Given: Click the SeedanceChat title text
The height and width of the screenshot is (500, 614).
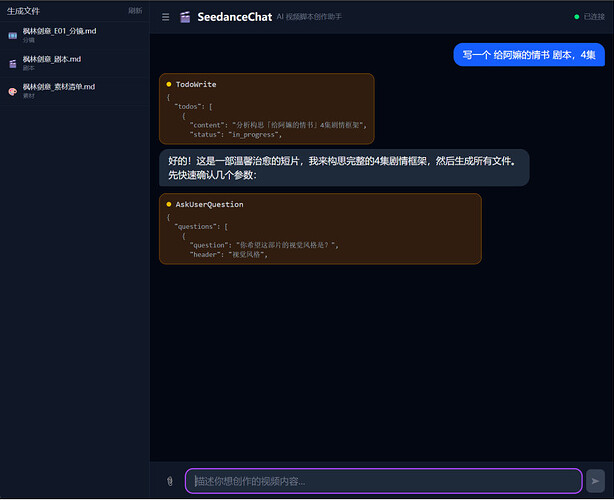Looking at the screenshot, I should pyautogui.click(x=235, y=17).
